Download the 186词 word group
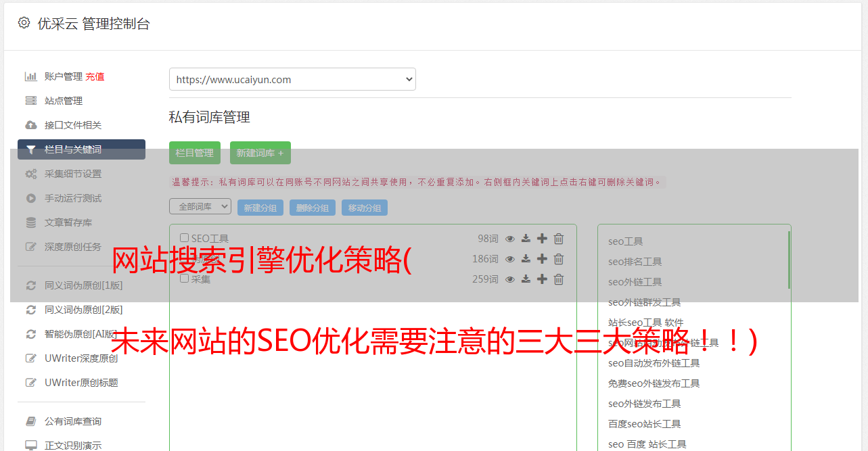This screenshot has width=868, height=451. (526, 259)
